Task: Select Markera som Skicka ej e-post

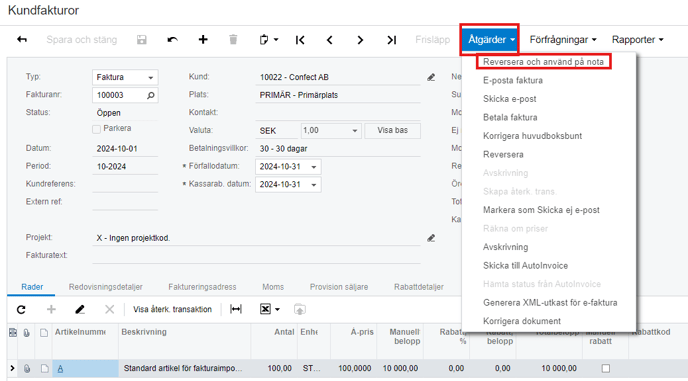Action: tap(541, 210)
